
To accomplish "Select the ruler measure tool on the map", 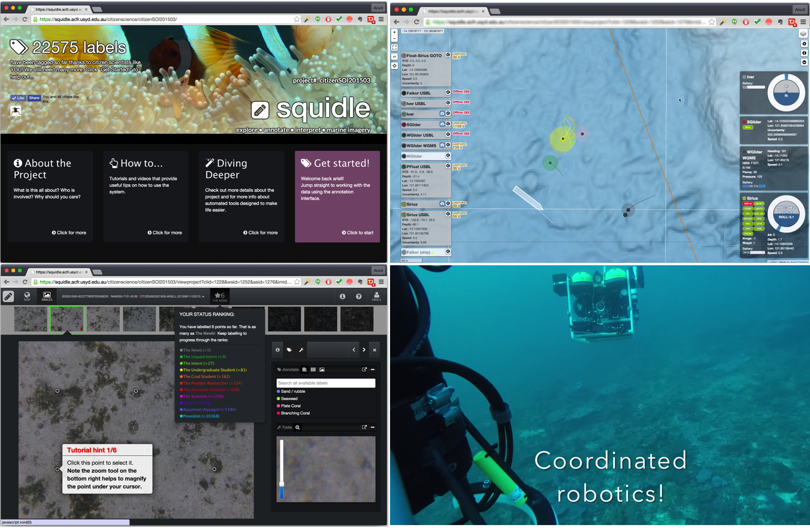I will pyautogui.click(x=394, y=57).
